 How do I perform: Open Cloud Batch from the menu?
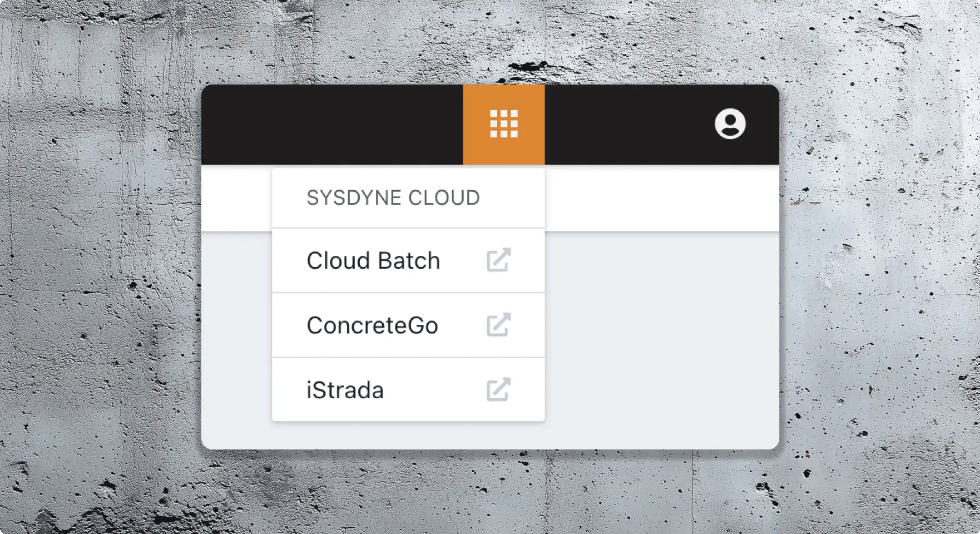click(408, 260)
